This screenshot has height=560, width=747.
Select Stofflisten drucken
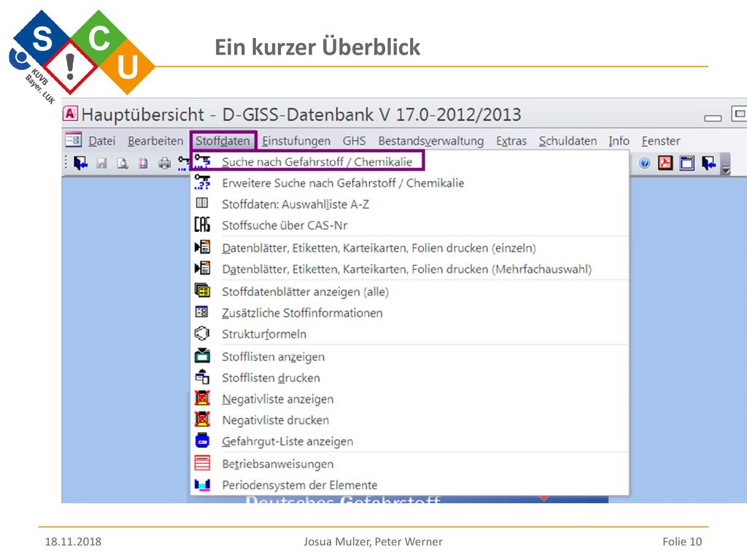click(x=410, y=378)
